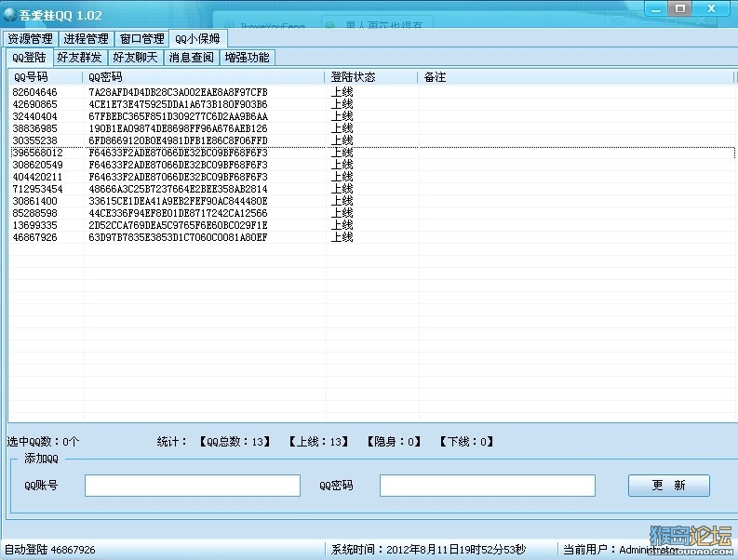
Task: Select the row with QQ 396568012
Action: [x=372, y=153]
